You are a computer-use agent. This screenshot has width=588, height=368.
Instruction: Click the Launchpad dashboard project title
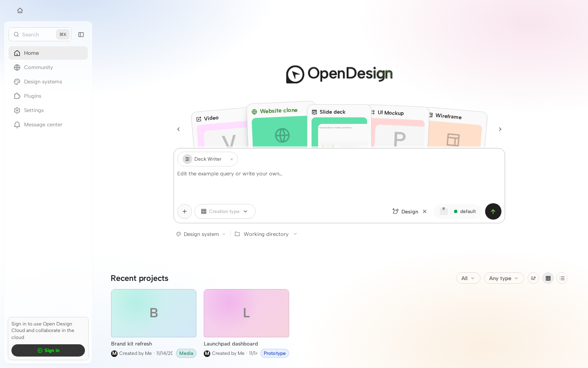pos(231,344)
